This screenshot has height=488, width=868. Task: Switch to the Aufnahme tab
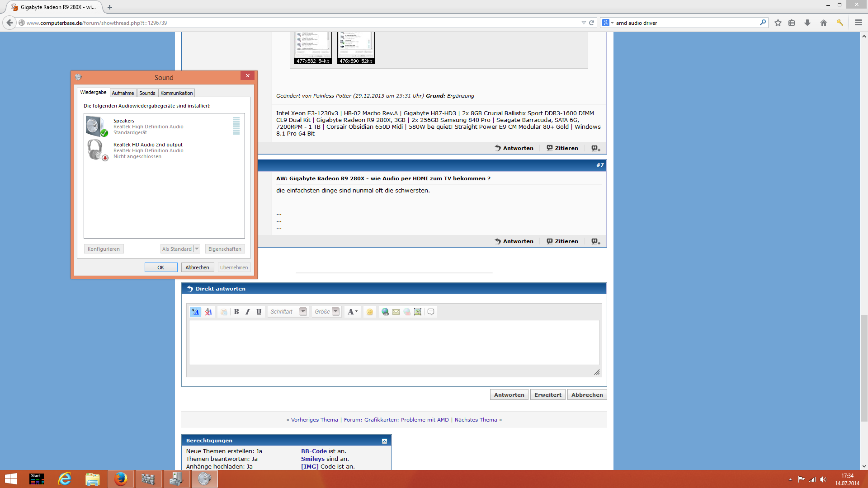point(123,93)
